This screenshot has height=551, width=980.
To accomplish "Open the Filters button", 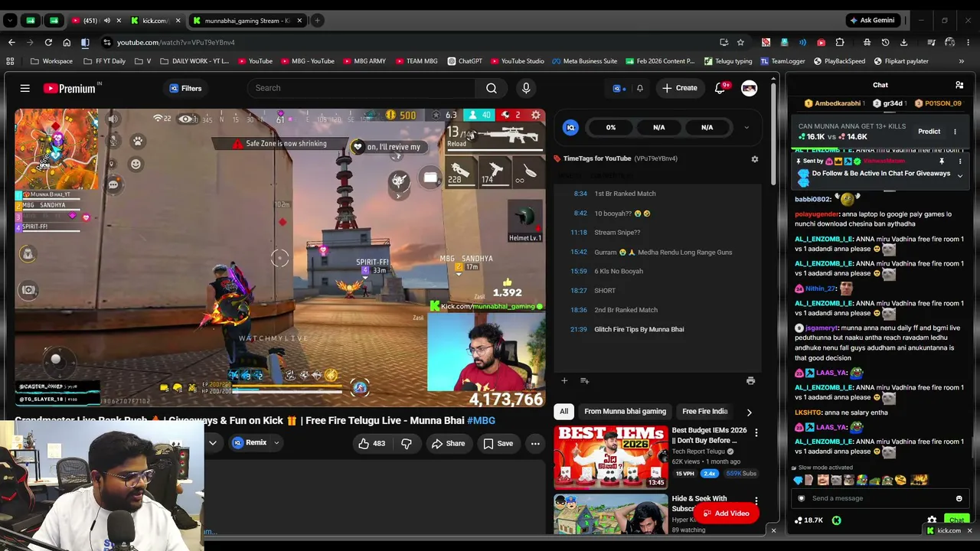I will pyautogui.click(x=185, y=88).
